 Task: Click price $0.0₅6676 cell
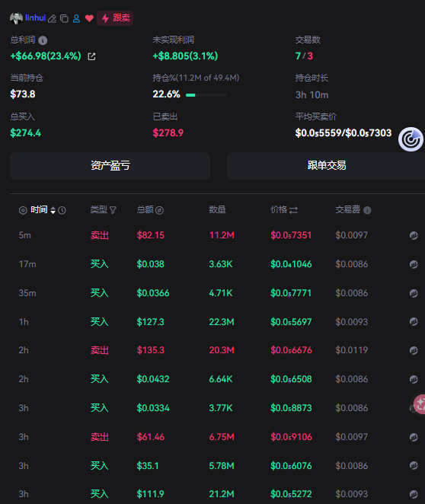(291, 350)
